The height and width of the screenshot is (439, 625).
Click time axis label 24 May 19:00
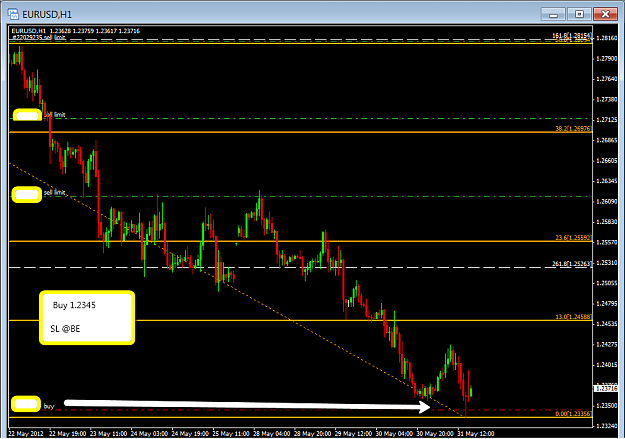(x=190, y=433)
